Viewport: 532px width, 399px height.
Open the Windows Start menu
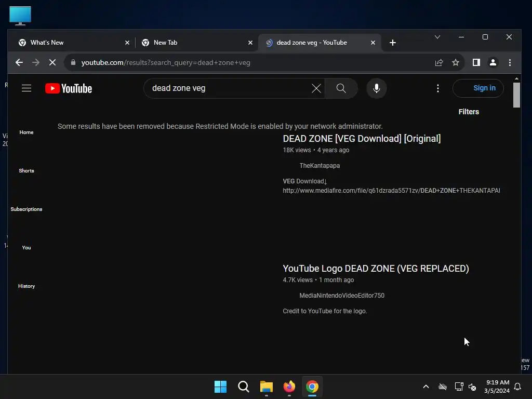tap(220, 387)
